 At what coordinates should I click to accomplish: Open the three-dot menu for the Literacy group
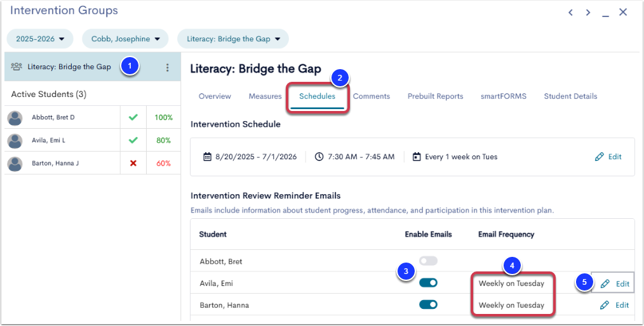click(x=167, y=68)
